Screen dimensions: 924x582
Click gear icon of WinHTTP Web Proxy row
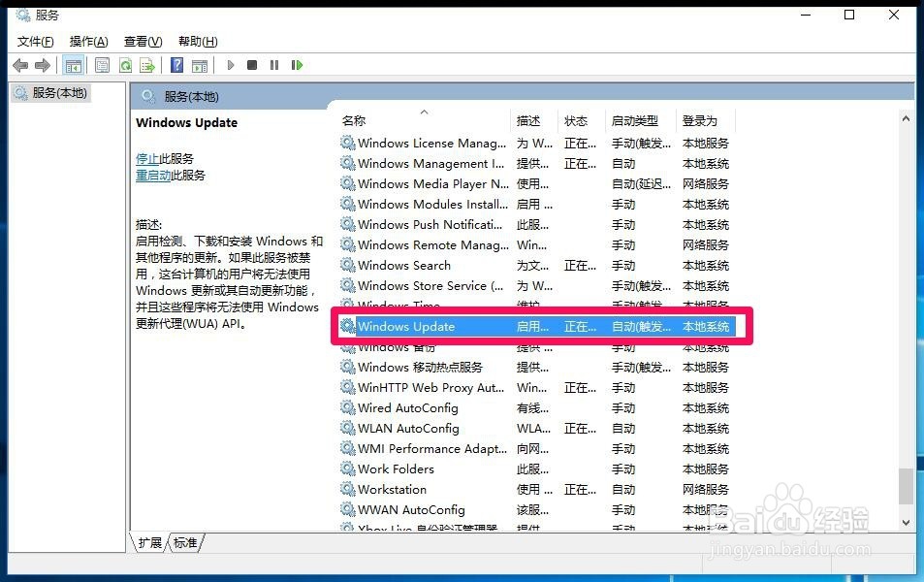[348, 387]
